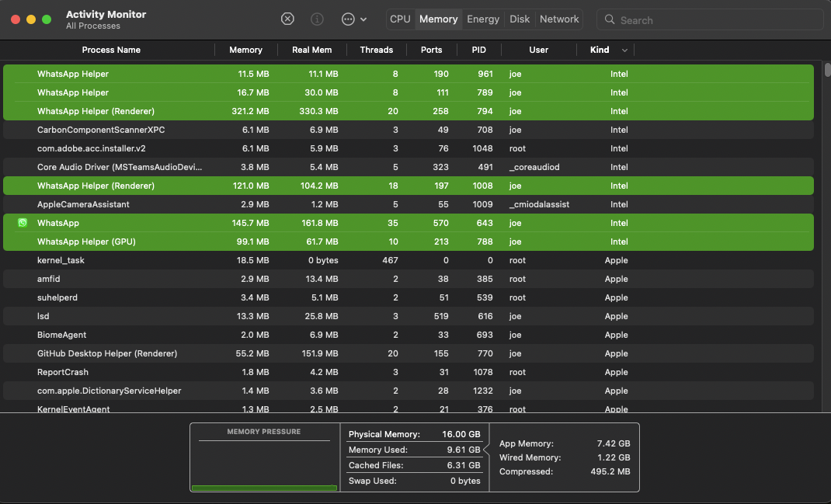831x504 pixels.
Task: Select the ReportCrash process row
Action: (x=408, y=372)
